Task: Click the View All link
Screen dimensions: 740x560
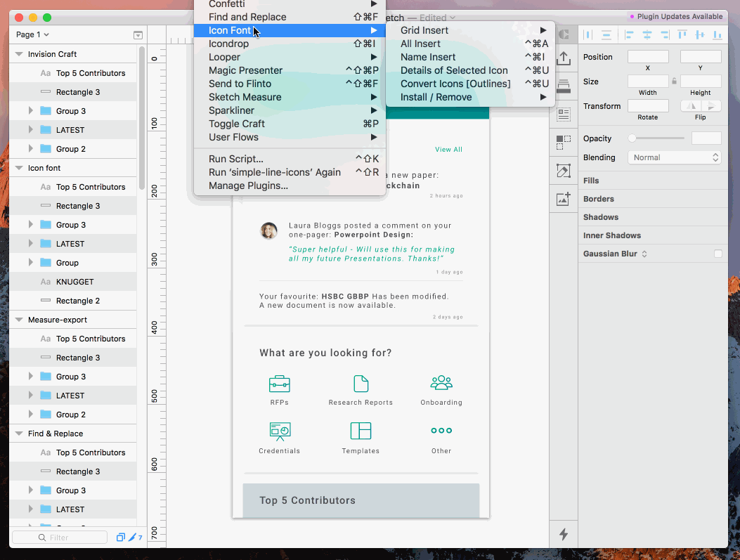Action: [x=448, y=149]
